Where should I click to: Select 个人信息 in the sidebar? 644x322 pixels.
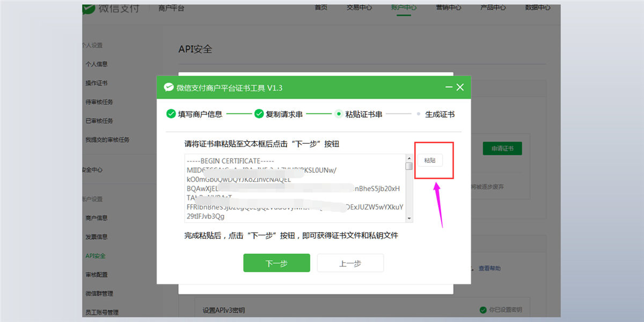pyautogui.click(x=97, y=64)
